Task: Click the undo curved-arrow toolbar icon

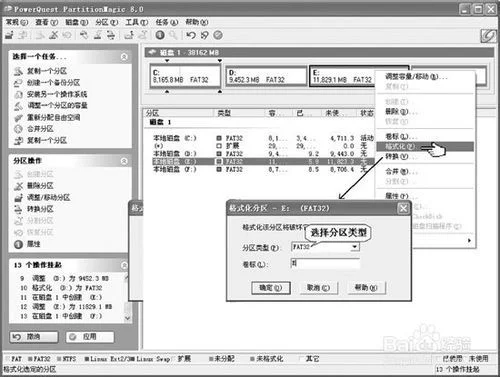Action: coord(191,35)
